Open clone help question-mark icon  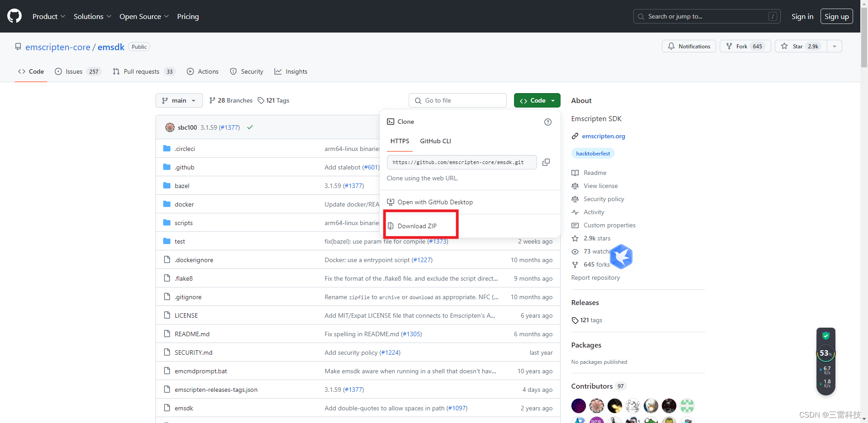tap(548, 122)
